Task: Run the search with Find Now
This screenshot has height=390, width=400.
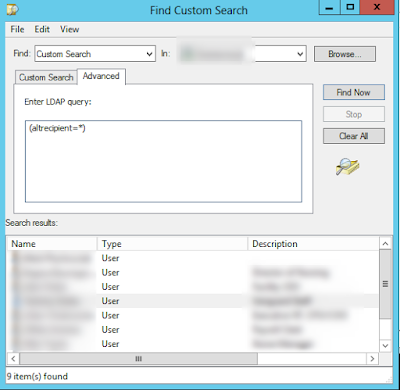Action: pos(353,92)
